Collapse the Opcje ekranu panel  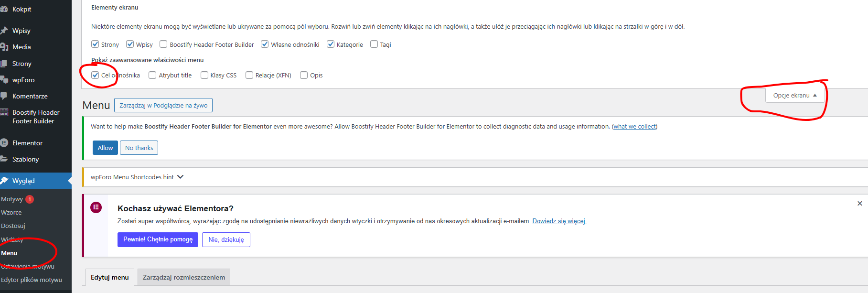pyautogui.click(x=795, y=96)
